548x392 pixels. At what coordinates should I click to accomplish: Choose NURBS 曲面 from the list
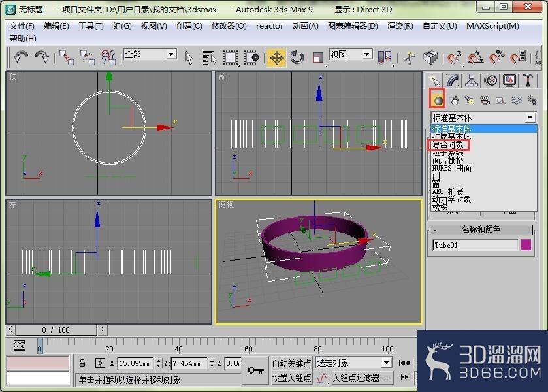[451, 168]
